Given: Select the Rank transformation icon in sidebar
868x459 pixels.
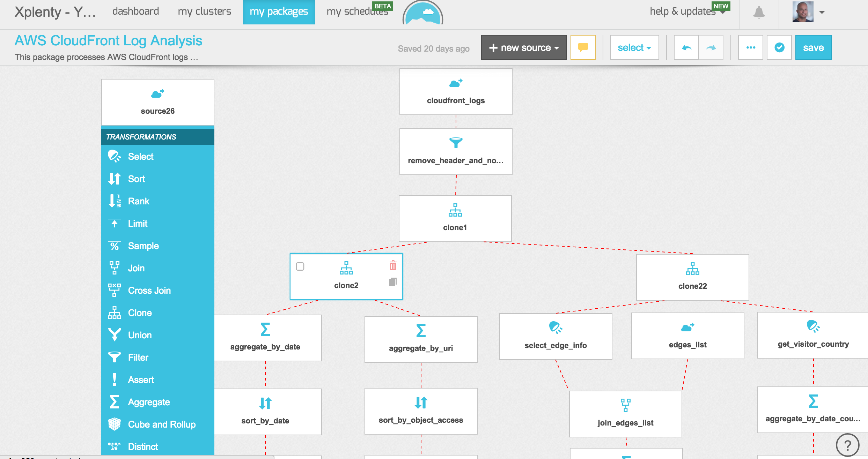Looking at the screenshot, I should (x=114, y=201).
